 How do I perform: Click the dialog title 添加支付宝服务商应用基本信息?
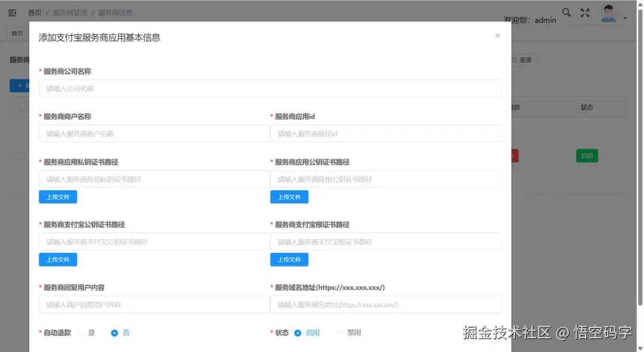(100, 38)
